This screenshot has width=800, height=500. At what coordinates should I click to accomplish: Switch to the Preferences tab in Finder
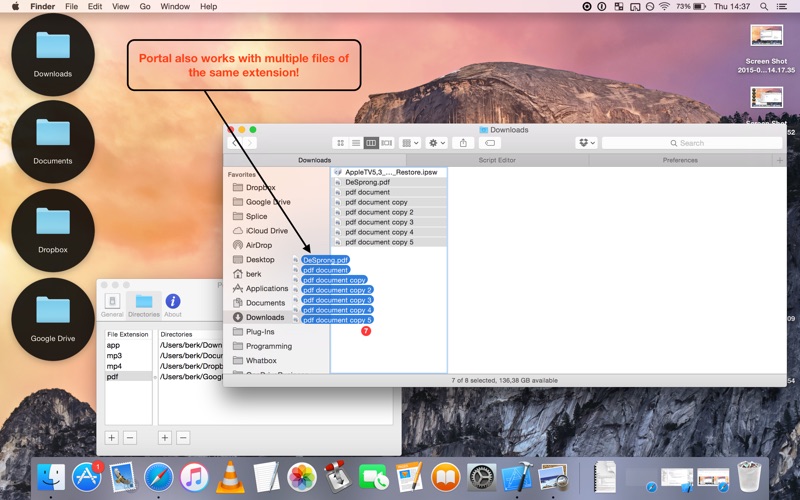click(680, 160)
